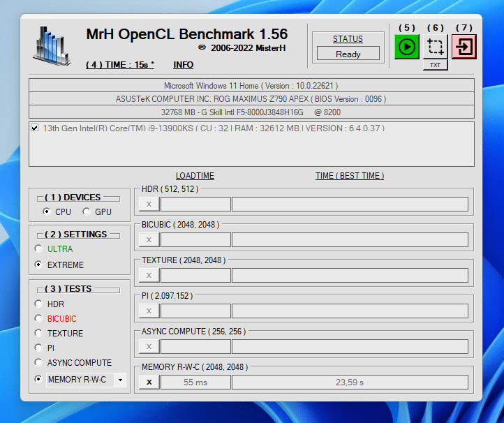Image resolution: width=504 pixels, height=423 pixels.
Task: Clear the HDR result with X button
Action: 149,204
